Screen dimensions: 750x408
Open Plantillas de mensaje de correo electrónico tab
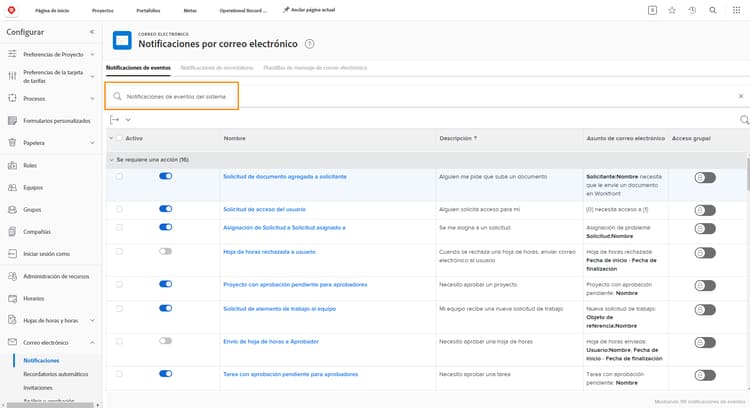[315, 67]
